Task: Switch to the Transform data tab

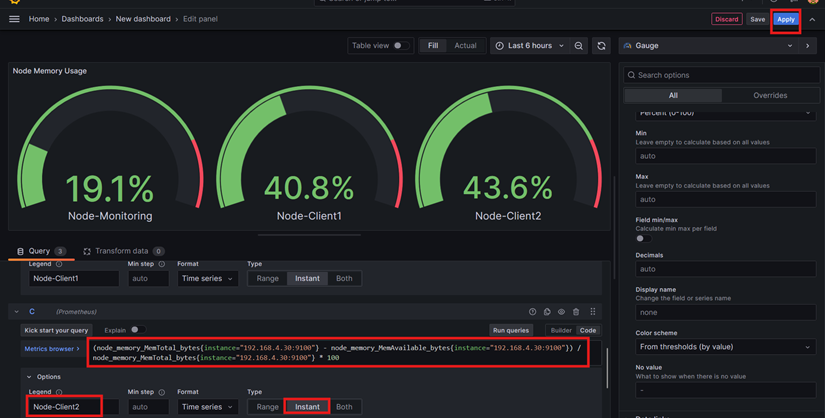Action: coord(124,251)
